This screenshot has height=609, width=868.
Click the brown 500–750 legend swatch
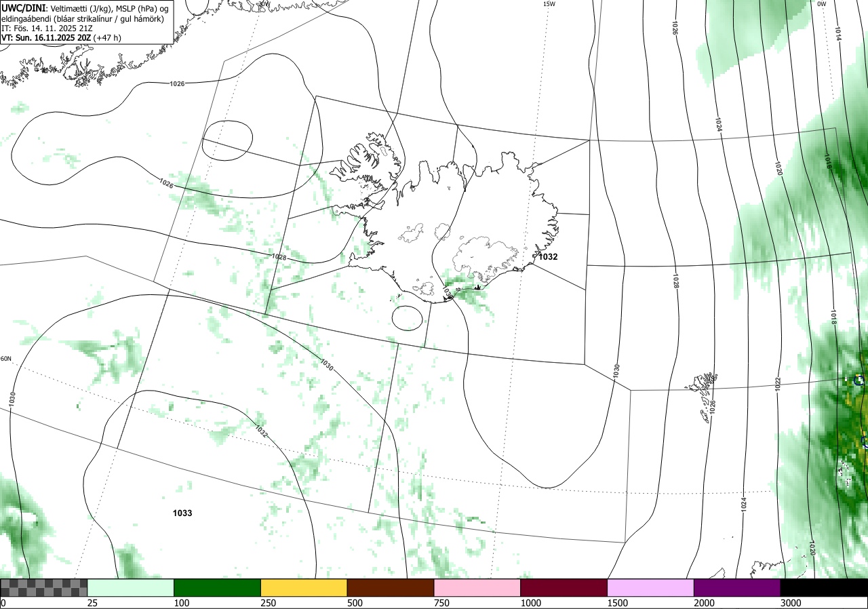pyautogui.click(x=391, y=587)
